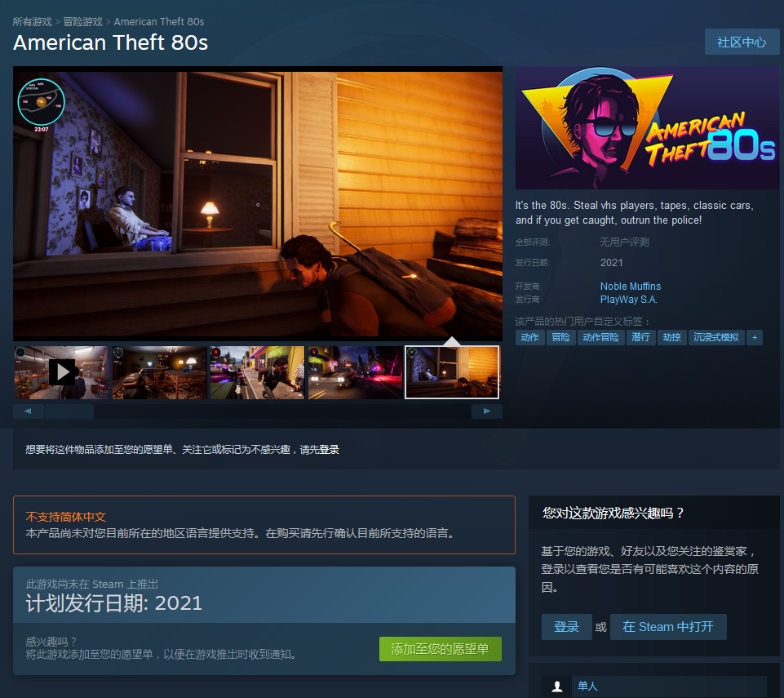Open developer page Noble Muffins
The image size is (784, 698).
pyautogui.click(x=631, y=286)
